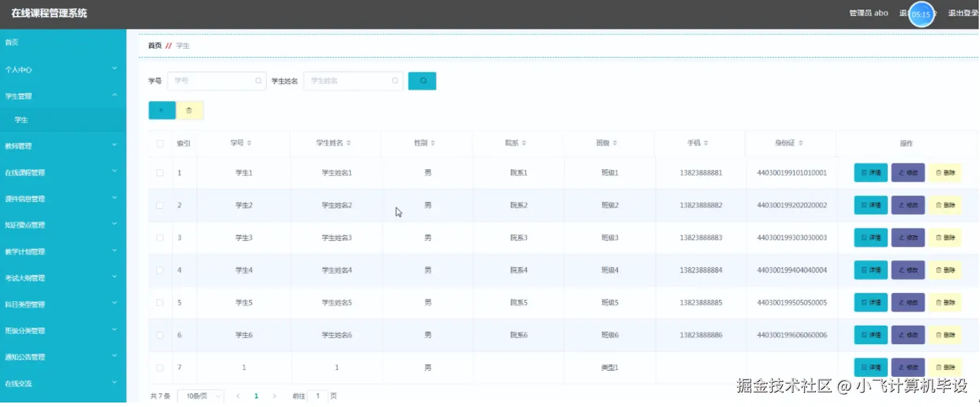This screenshot has width=980, height=407.
Task: Sort table by 性别 column arrows
Action: pyautogui.click(x=433, y=143)
